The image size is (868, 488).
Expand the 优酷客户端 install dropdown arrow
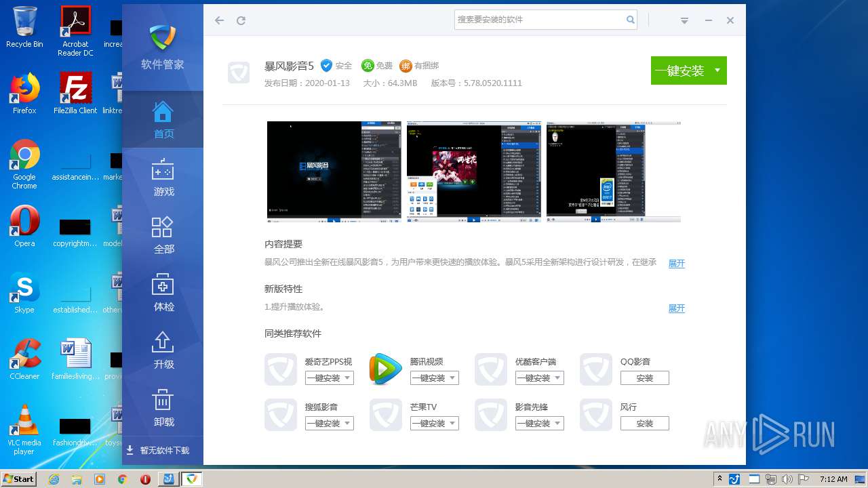click(557, 378)
